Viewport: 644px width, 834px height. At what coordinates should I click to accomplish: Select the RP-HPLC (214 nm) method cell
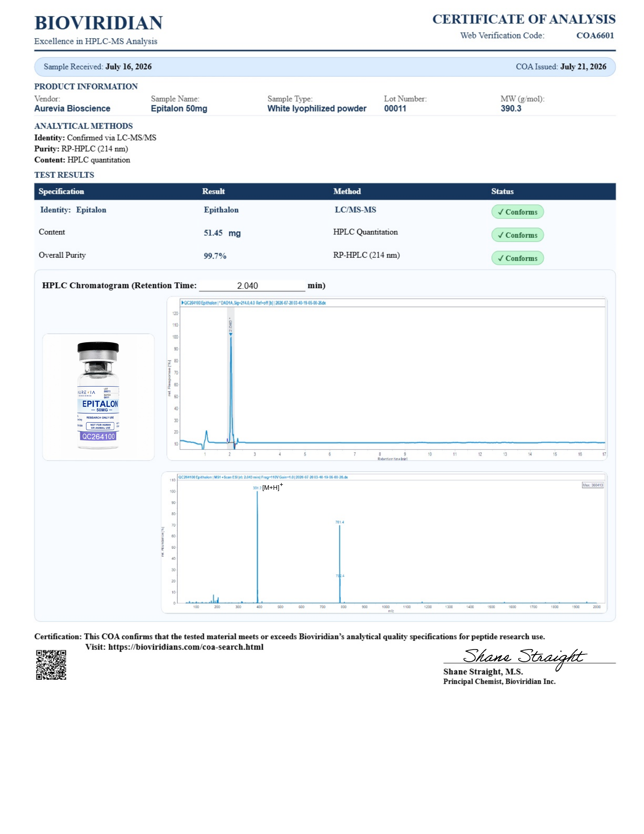[x=366, y=255]
